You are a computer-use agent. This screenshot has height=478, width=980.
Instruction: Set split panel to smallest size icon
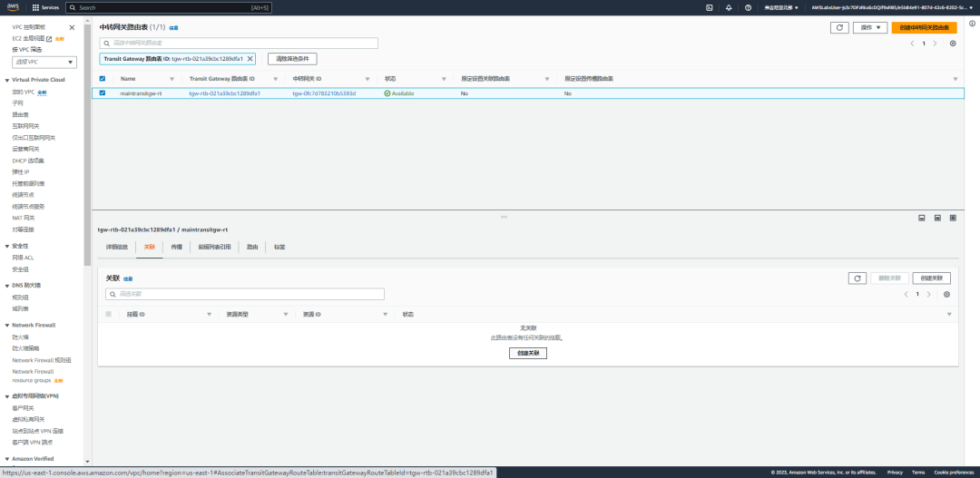click(921, 218)
